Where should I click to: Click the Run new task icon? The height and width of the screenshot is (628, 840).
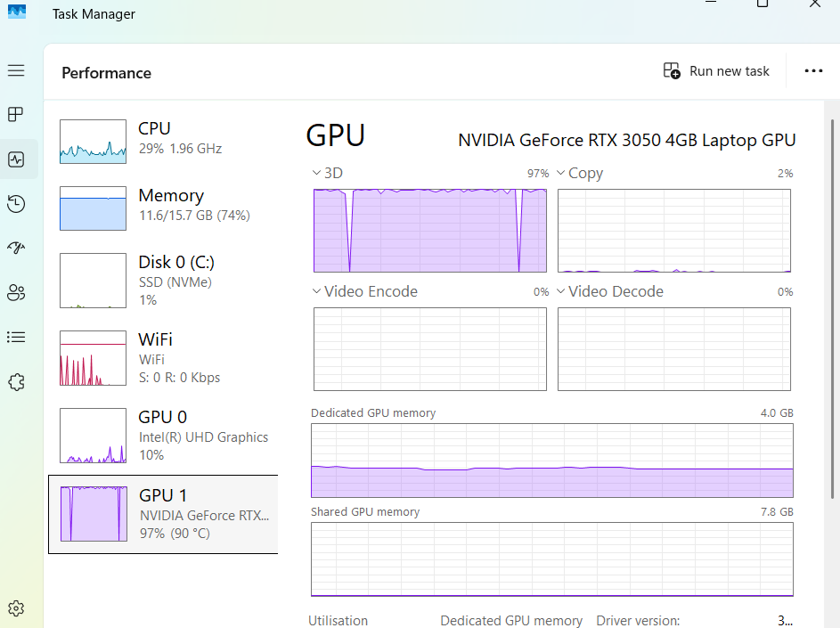(x=672, y=70)
